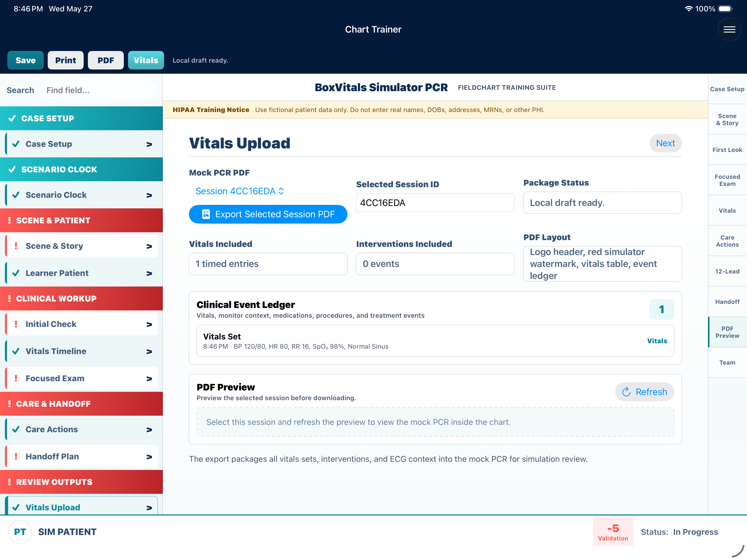Viewport: 747px width, 560px height.
Task: Expand the Scene & Story row chevron
Action: [x=149, y=246]
